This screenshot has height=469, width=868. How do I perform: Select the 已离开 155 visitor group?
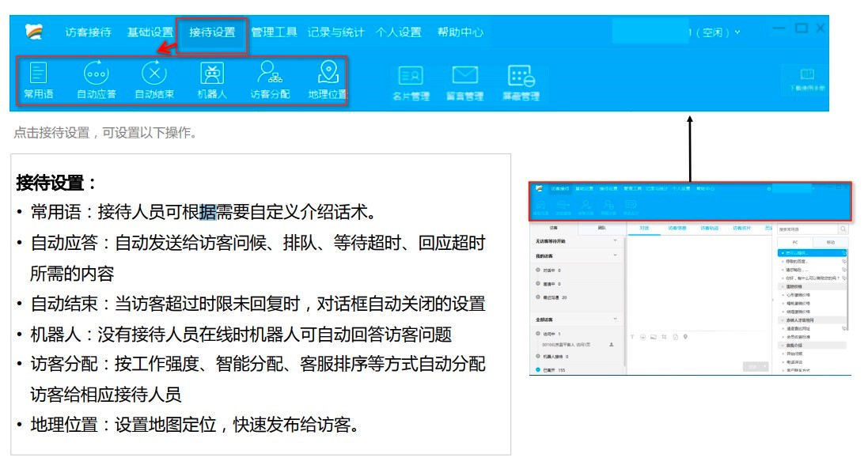[550, 370]
